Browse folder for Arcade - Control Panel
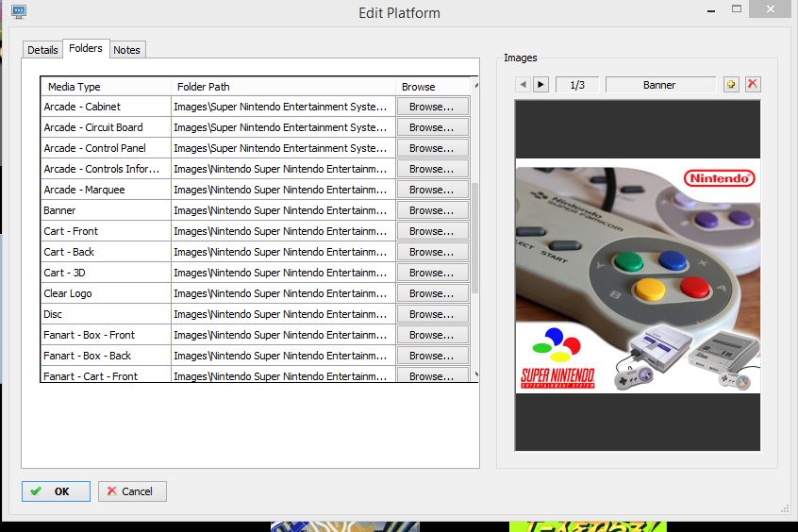Screen dimensions: 798x532 (x=432, y=148)
